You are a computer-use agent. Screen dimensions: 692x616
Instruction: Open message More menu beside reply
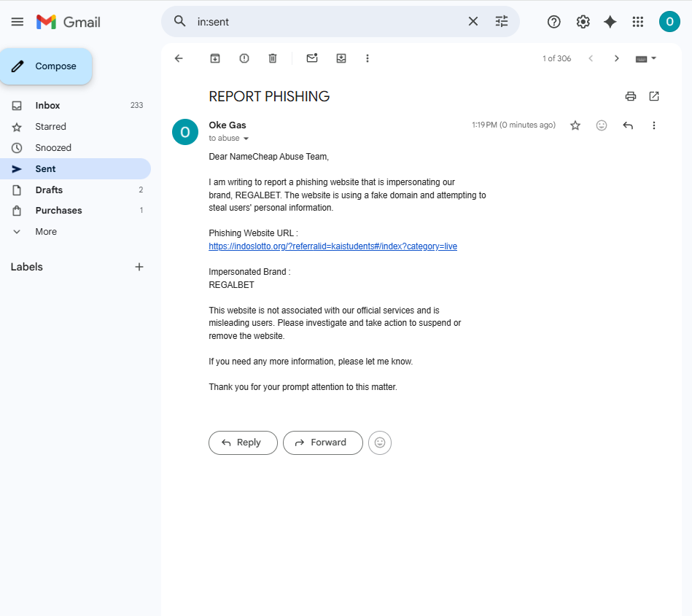click(x=654, y=125)
